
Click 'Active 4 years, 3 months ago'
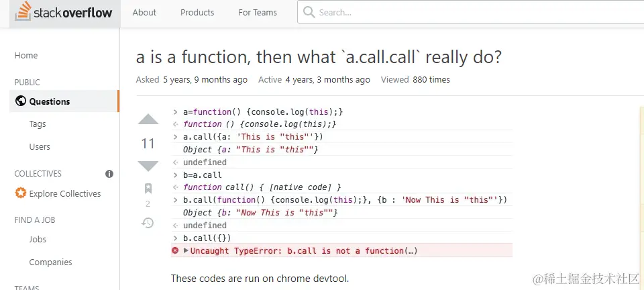coord(314,80)
